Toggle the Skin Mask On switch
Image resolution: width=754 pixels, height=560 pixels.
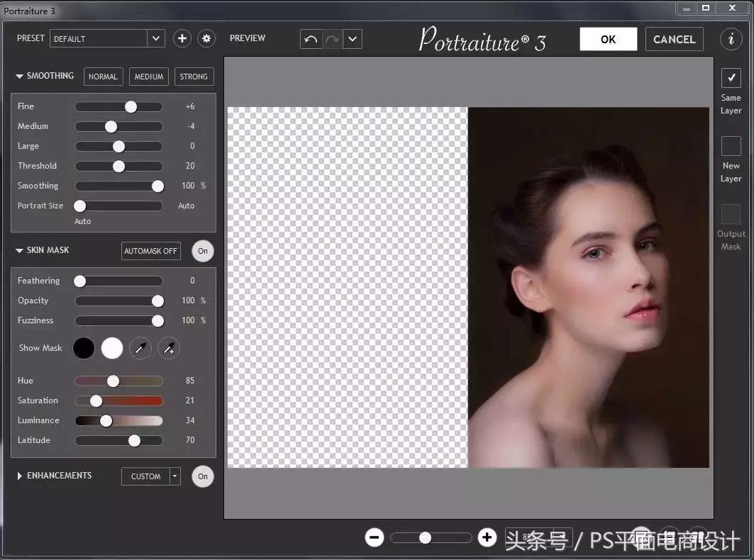pyautogui.click(x=202, y=251)
